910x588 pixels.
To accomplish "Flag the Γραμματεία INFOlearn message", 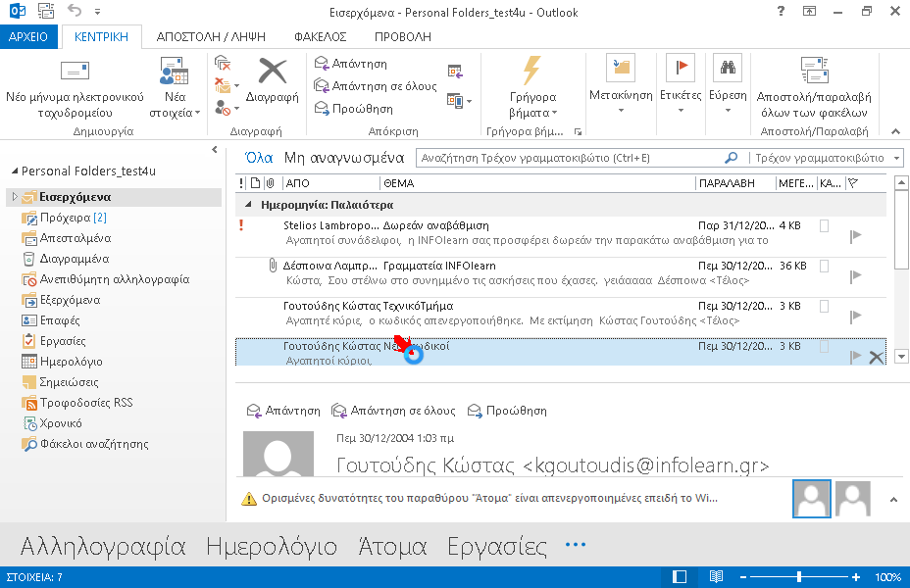I will coord(855,276).
